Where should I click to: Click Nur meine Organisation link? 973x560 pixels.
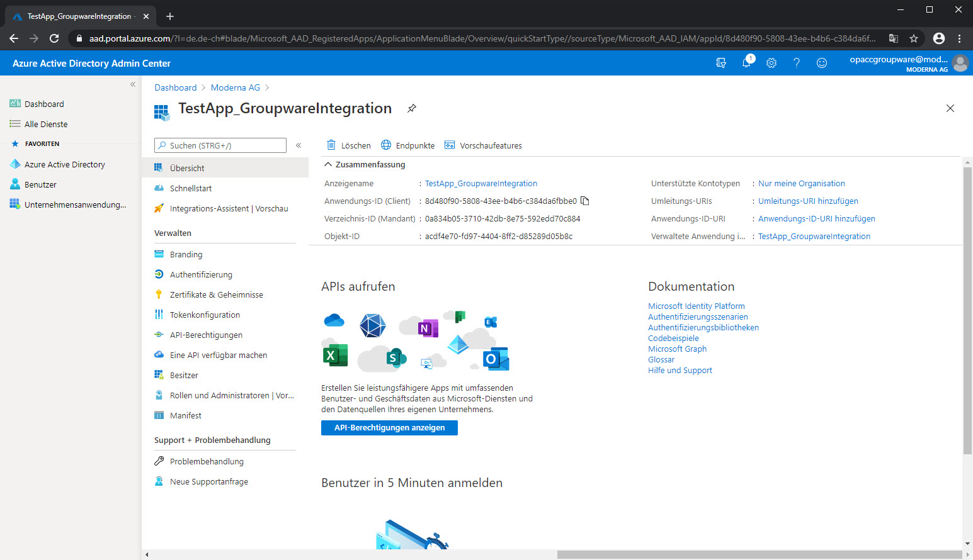tap(802, 183)
